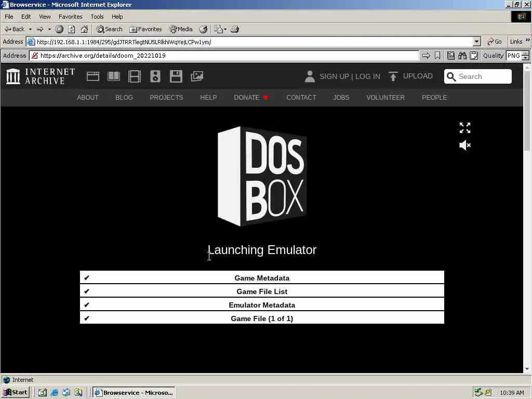Open the Mail button dropdown arrow
Screen dimensions: 532x399
pyautogui.click(x=225, y=29)
